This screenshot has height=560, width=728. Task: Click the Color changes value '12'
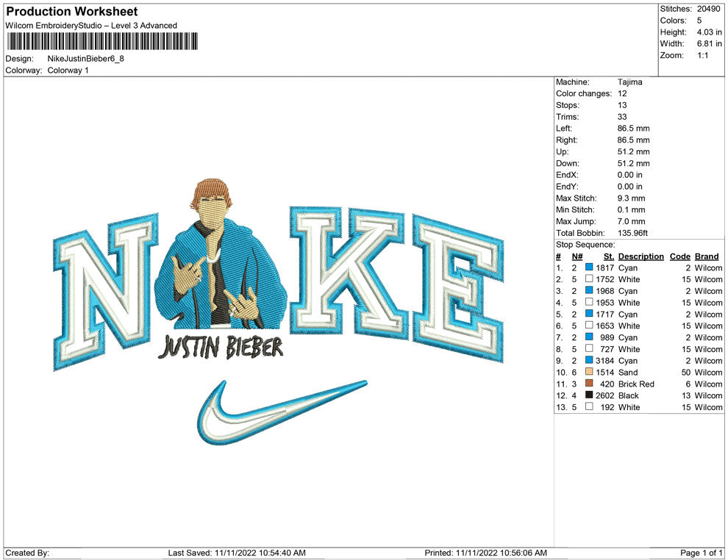[622, 94]
